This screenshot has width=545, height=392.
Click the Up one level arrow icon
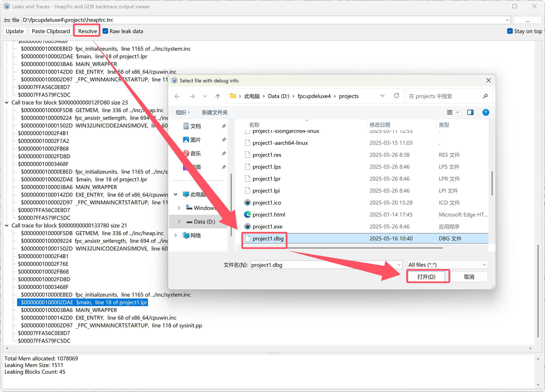(218, 96)
